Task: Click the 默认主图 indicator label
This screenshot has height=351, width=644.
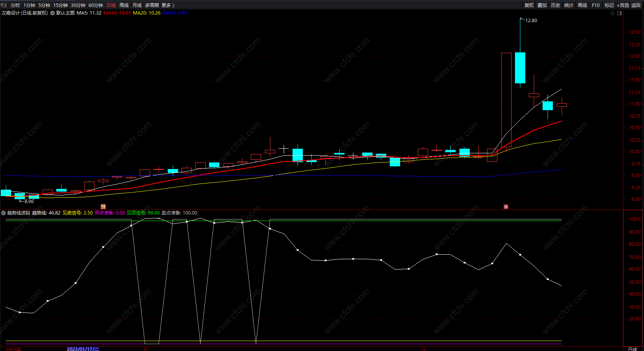Action: tap(65, 13)
